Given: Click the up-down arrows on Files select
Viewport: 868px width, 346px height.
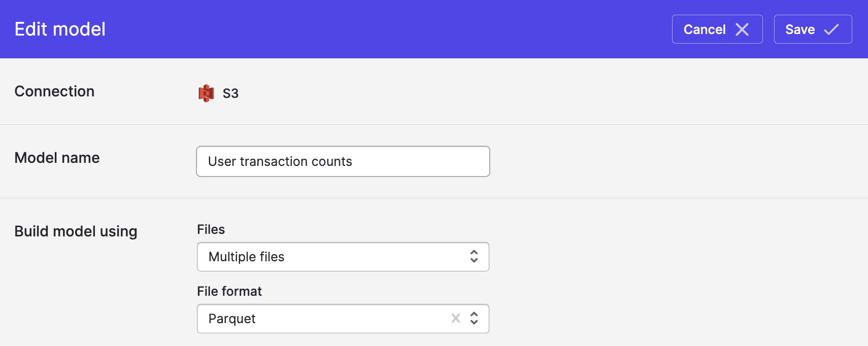Looking at the screenshot, I should pyautogui.click(x=474, y=257).
